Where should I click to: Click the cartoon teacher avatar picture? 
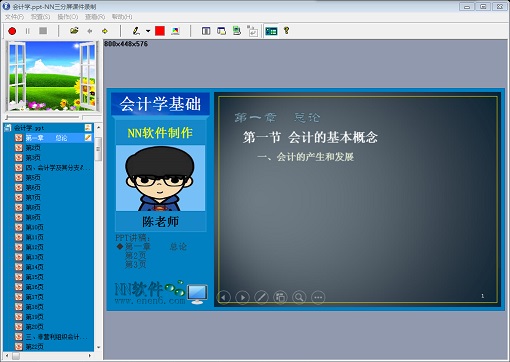click(x=160, y=178)
